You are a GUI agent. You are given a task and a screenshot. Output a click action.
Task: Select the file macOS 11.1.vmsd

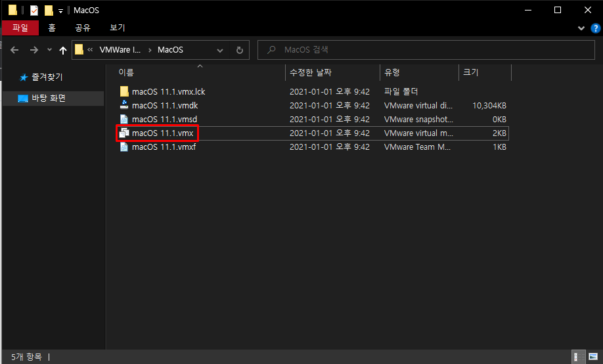point(164,120)
